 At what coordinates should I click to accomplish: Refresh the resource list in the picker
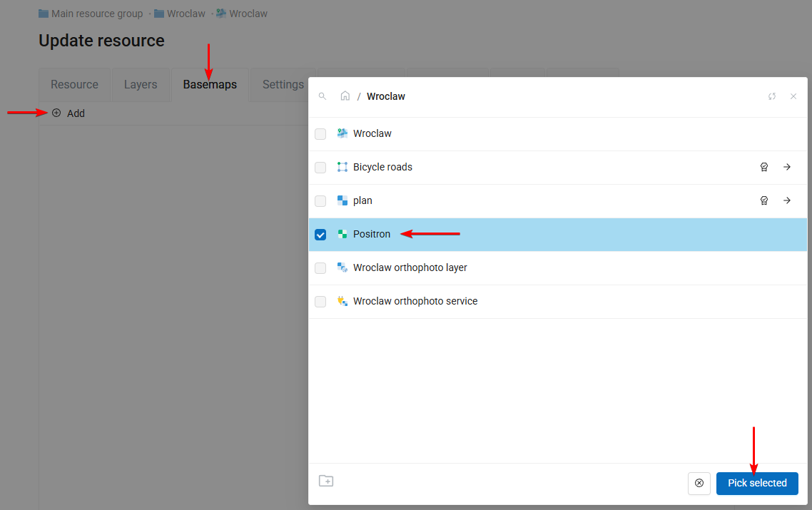point(772,96)
